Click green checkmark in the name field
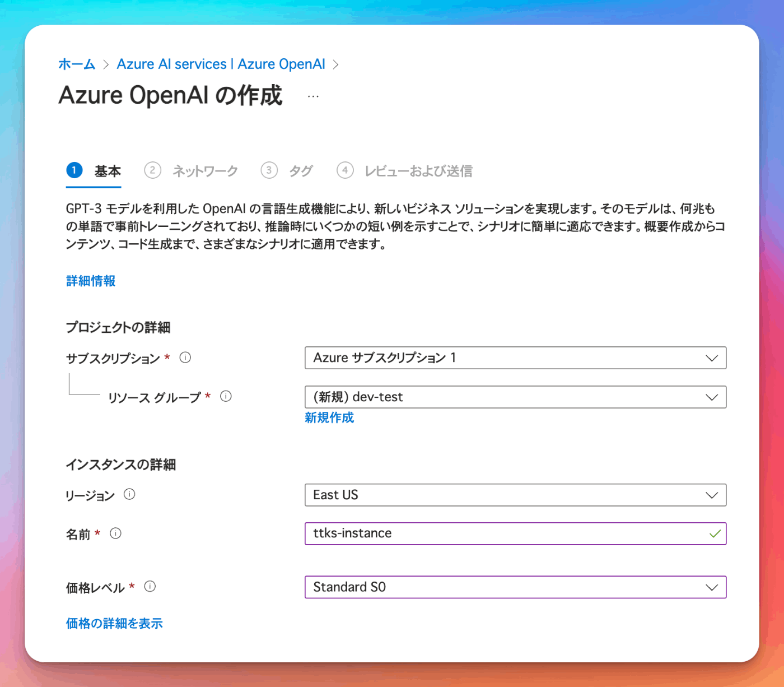The height and width of the screenshot is (687, 784). coord(715,533)
